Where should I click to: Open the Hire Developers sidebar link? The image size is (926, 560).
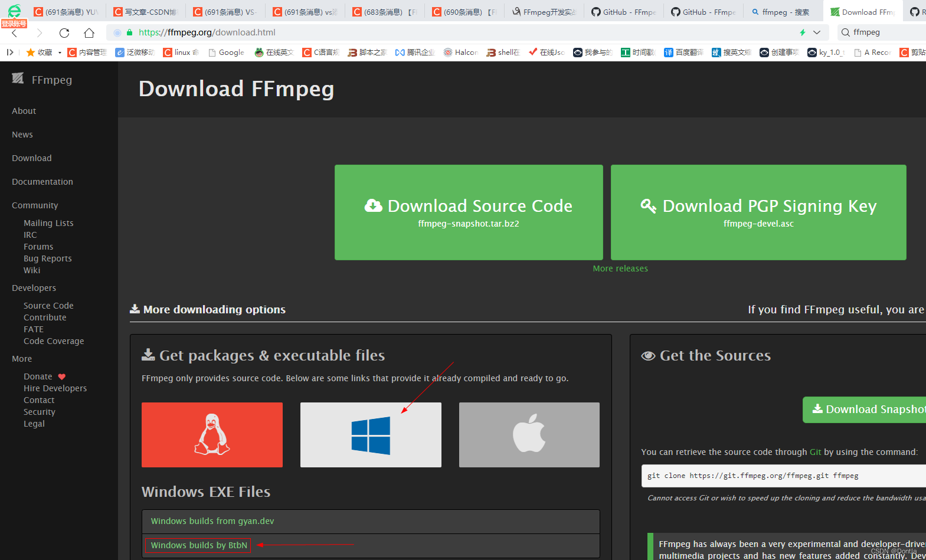[55, 388]
